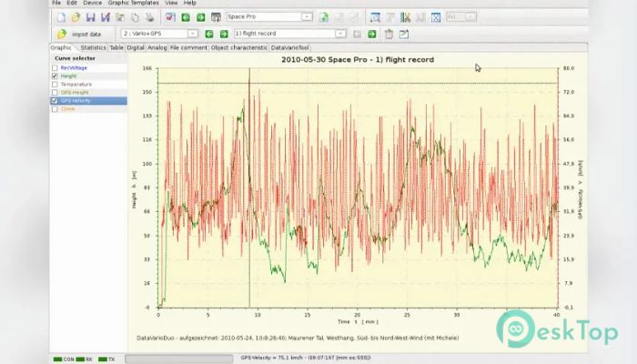The width and height of the screenshot is (637, 364).
Task: Go to next channel with green right arrow
Action: point(224,35)
